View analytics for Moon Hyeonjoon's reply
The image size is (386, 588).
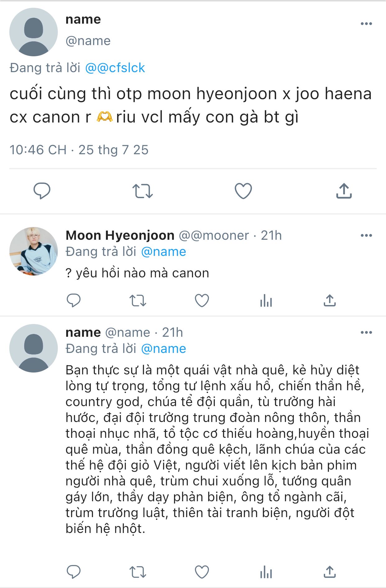click(266, 300)
